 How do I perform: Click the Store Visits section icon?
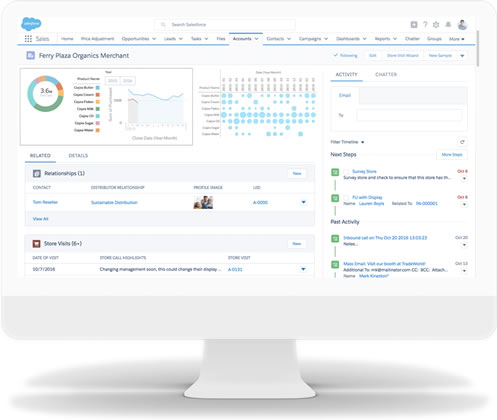coord(36,244)
